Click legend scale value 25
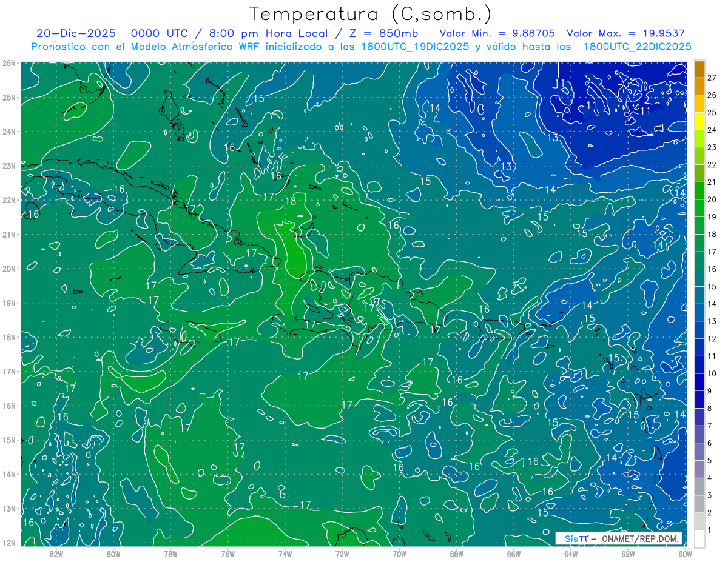 712,113
